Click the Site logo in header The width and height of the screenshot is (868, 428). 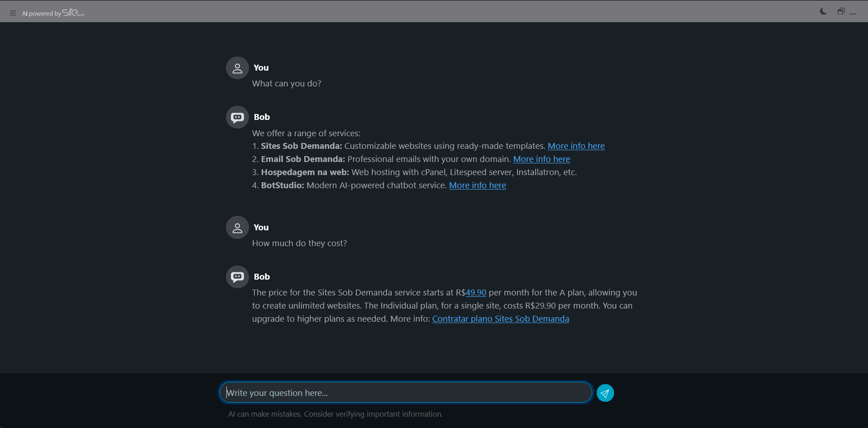pyautogui.click(x=73, y=12)
